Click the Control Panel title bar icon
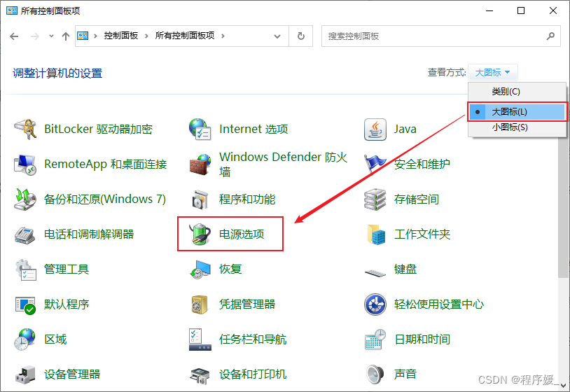This screenshot has width=570, height=392. (x=12, y=10)
